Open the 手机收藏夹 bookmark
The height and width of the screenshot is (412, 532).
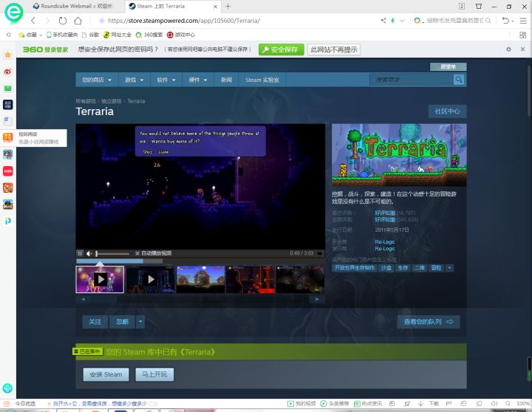(x=62, y=35)
